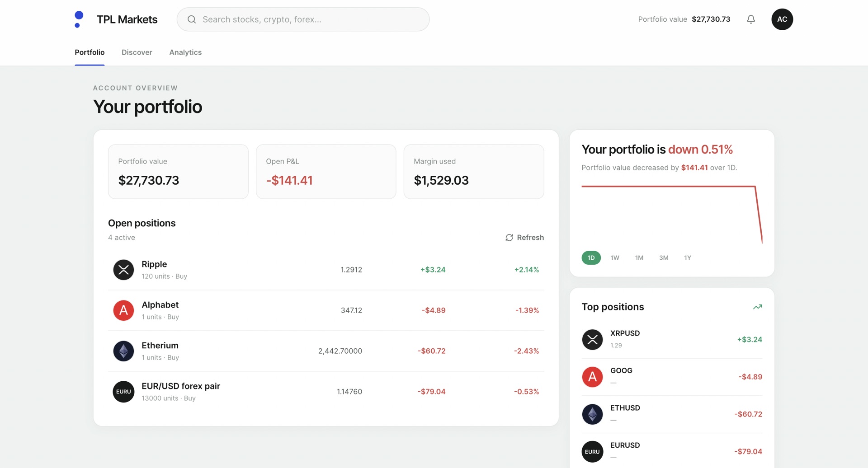This screenshot has height=468, width=868.
Task: Click the Portfolio value summary card
Action: pyautogui.click(x=178, y=172)
